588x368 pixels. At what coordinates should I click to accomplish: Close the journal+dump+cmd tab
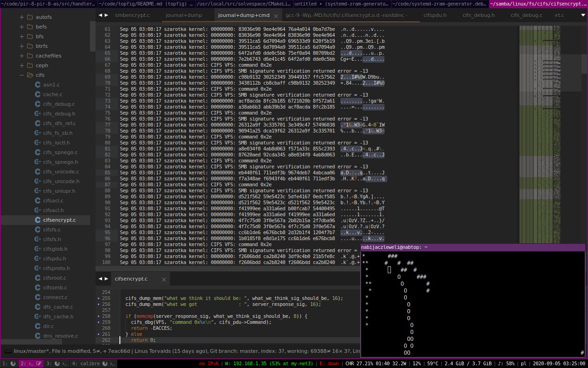(276, 16)
